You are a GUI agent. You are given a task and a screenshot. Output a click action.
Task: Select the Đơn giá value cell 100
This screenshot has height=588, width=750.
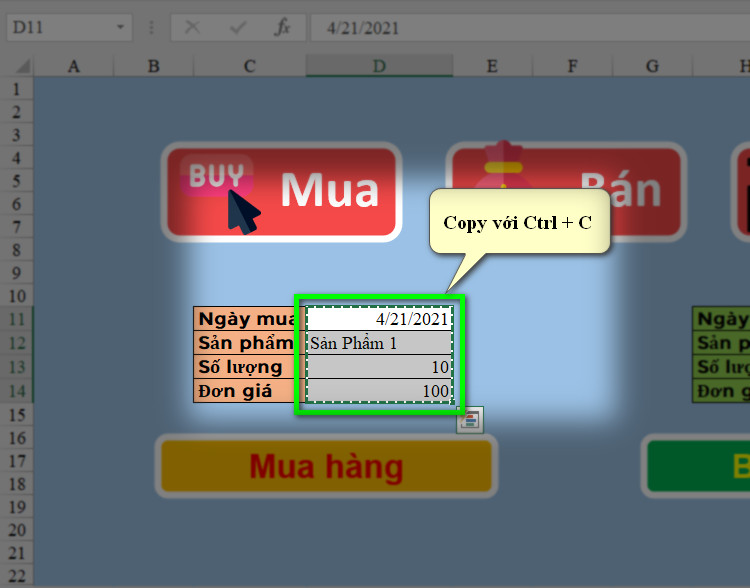[379, 391]
